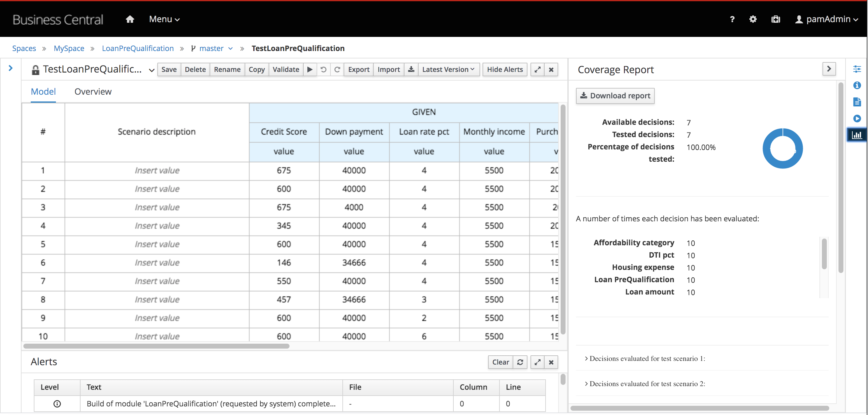
Task: Open the Coverage Report sidebar chart icon
Action: click(857, 135)
